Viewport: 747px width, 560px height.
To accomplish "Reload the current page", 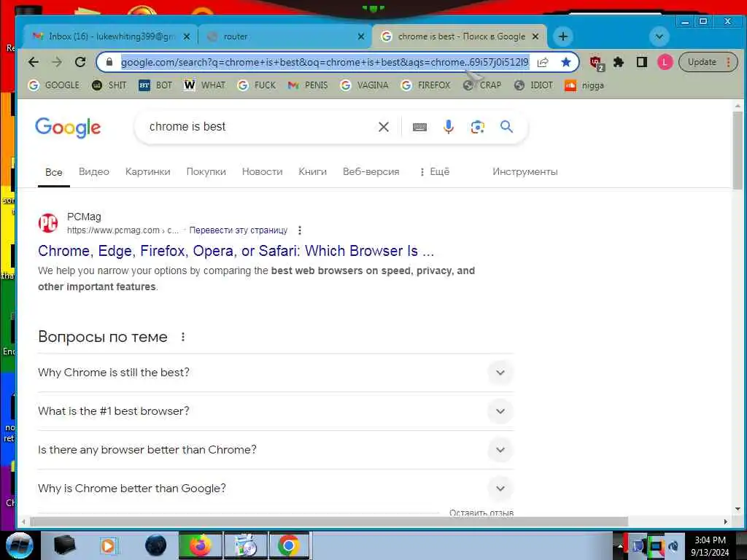I will click(x=80, y=62).
